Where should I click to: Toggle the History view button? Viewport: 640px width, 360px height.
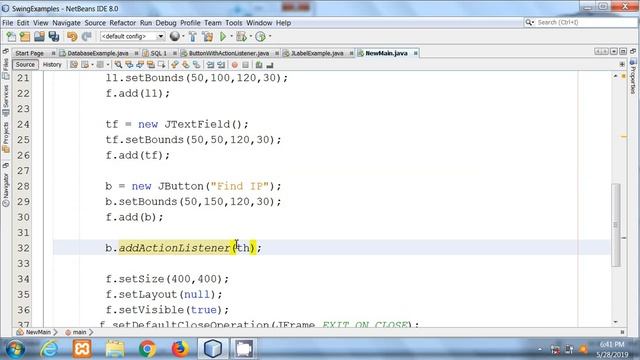(x=52, y=64)
